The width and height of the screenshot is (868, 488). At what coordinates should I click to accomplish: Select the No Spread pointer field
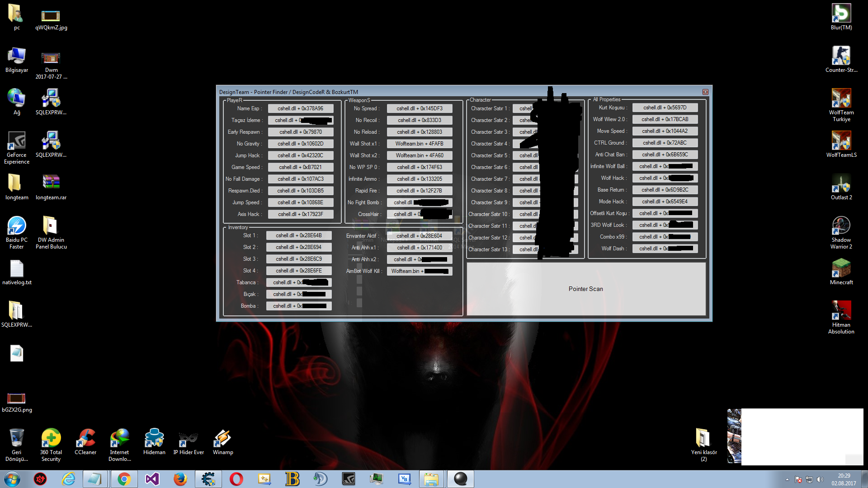click(x=420, y=108)
